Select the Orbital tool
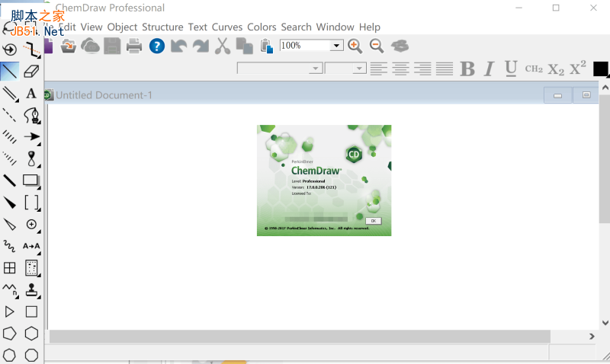The height and width of the screenshot is (364, 610). click(x=31, y=158)
